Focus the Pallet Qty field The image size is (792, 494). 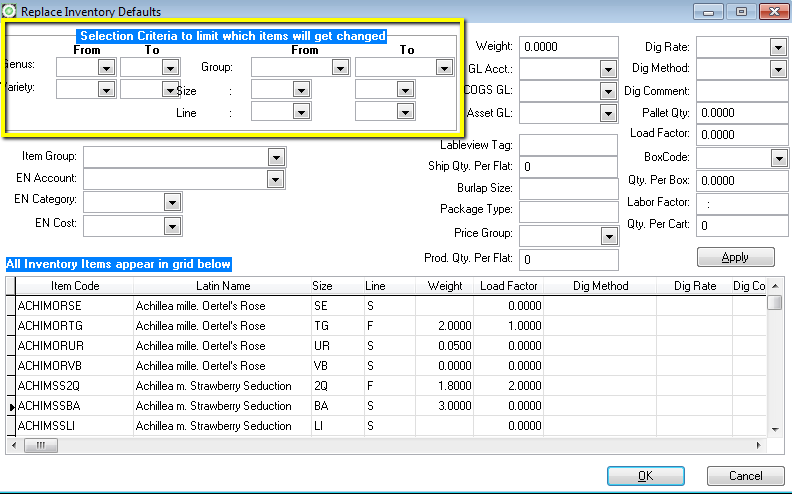(742, 113)
